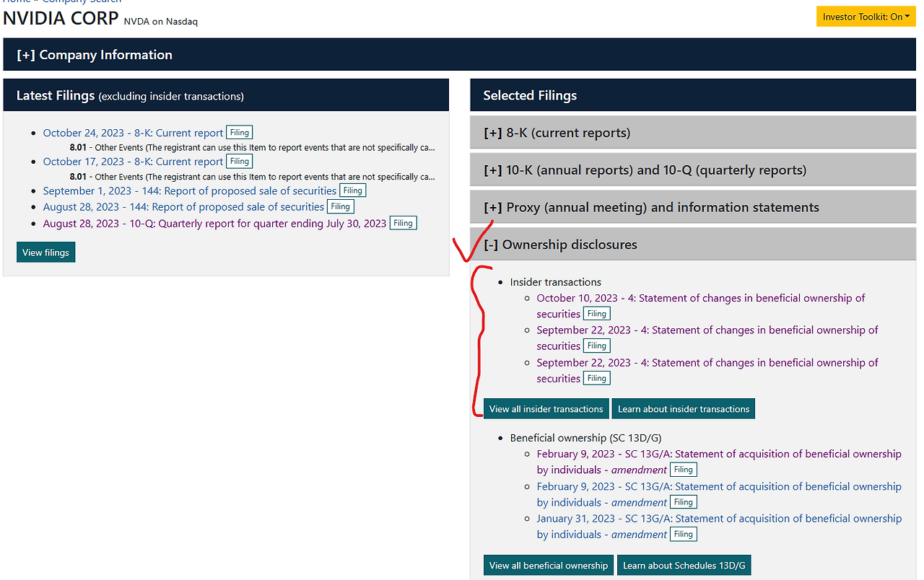Expand the Company Information section
The width and height of the screenshot is (924, 580).
[x=460, y=55]
